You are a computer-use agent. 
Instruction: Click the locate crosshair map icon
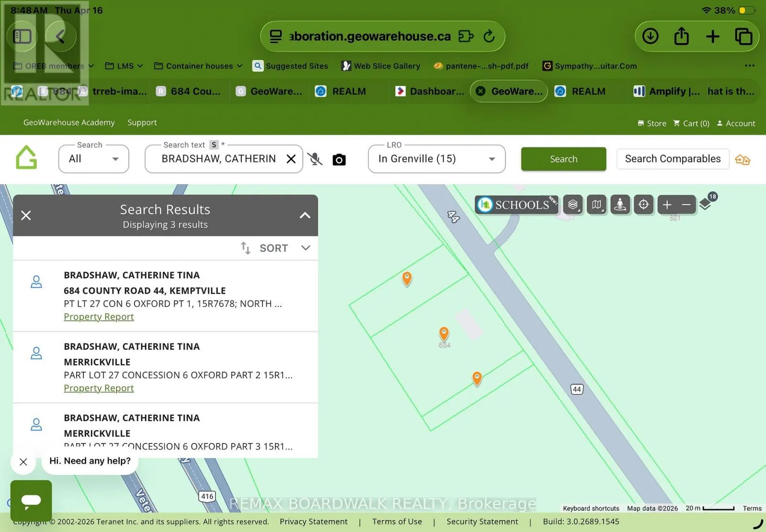643,205
